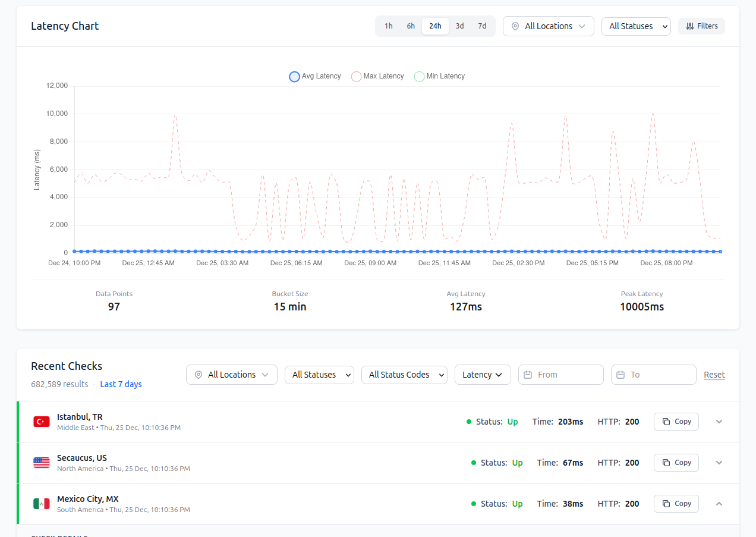
Task: Open the All Status Codes dropdown
Action: coord(404,374)
